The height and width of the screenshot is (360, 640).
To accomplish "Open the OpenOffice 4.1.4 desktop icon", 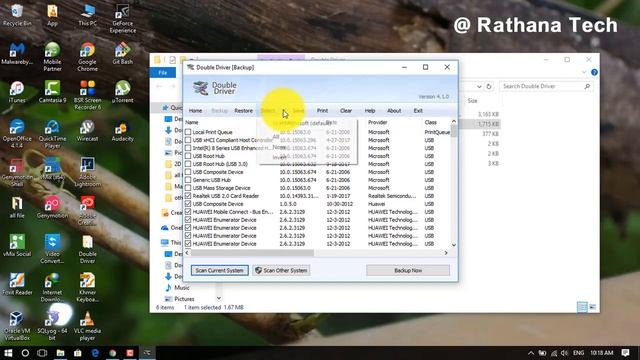I will (17, 133).
